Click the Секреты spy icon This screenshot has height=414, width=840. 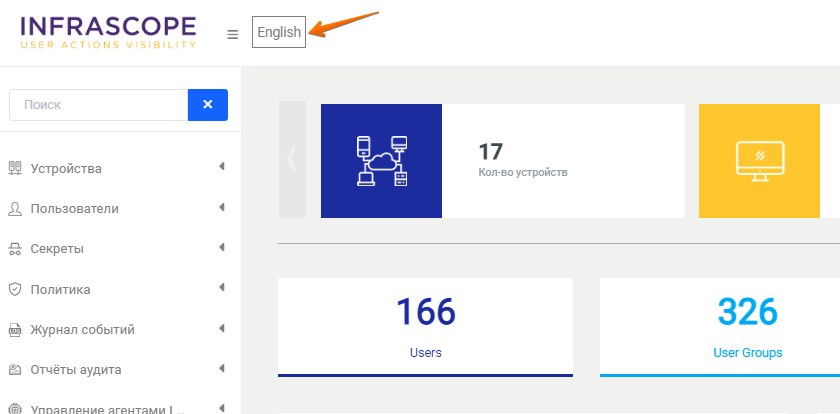15,249
